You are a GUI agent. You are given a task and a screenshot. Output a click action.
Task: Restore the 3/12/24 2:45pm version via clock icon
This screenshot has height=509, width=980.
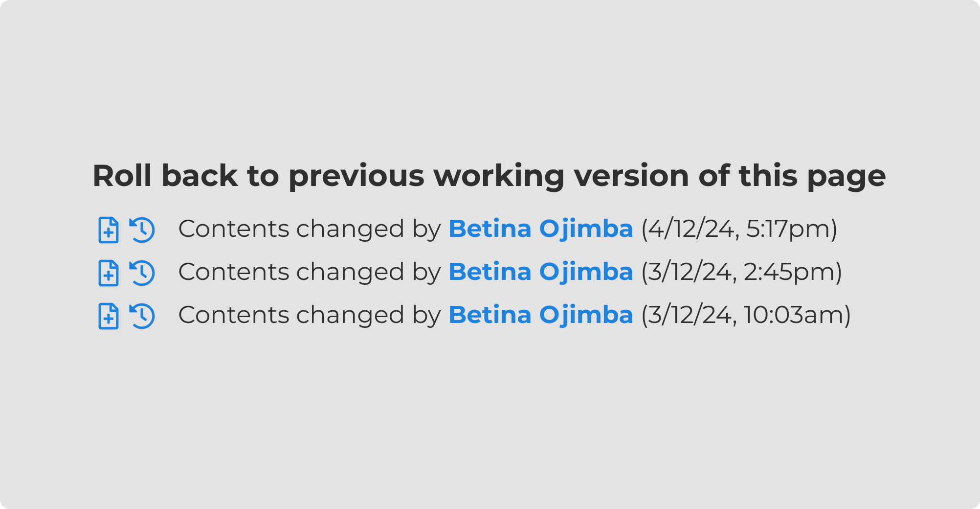coord(142,273)
